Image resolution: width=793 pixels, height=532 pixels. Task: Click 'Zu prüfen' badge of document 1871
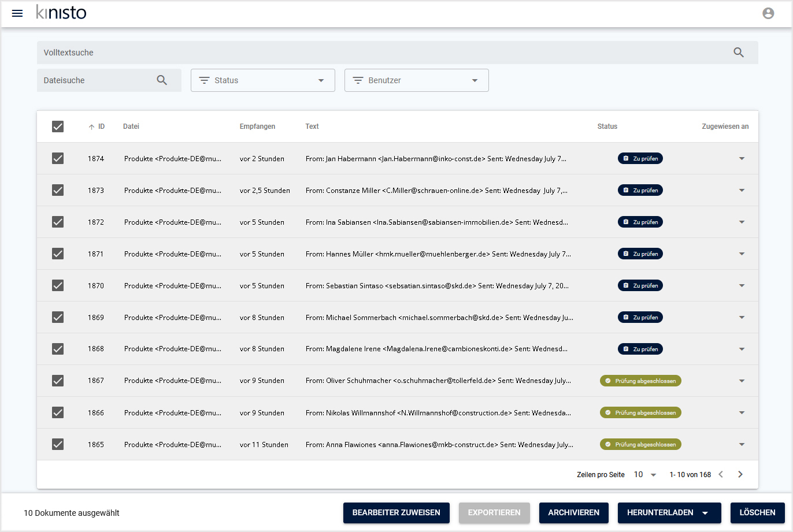click(x=640, y=254)
